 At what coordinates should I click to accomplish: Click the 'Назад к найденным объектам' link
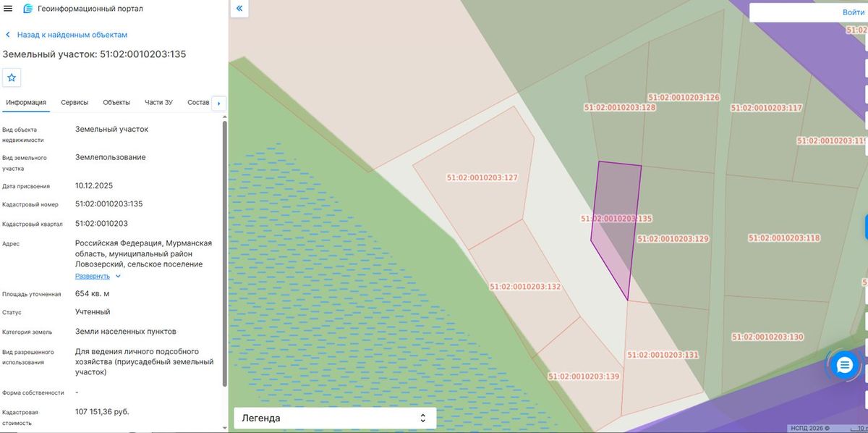72,35
